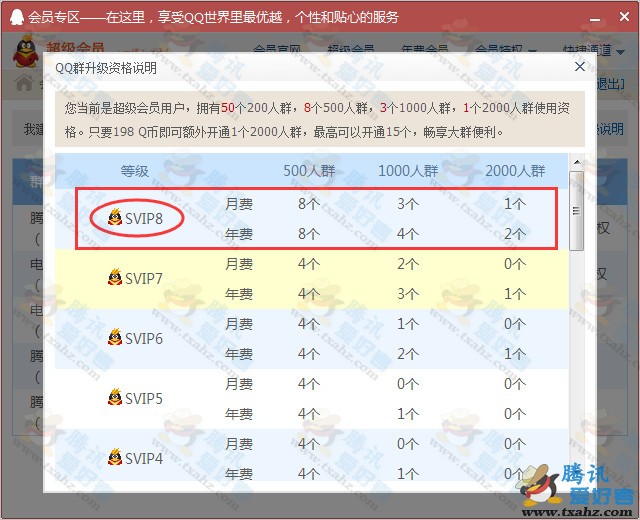The image size is (640, 520).
Task: Click the SVIP8 crown penguin icon
Action: (x=115, y=217)
